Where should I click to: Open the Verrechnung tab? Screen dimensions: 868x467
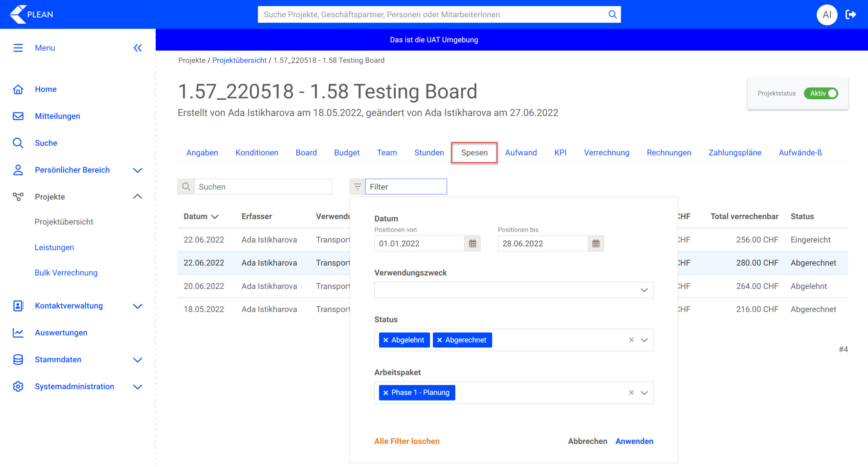click(606, 153)
